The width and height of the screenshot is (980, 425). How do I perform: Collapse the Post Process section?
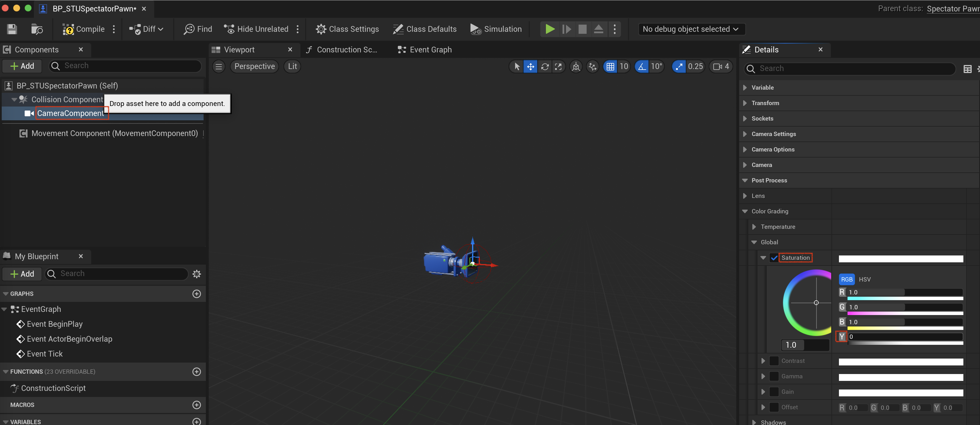tap(745, 180)
